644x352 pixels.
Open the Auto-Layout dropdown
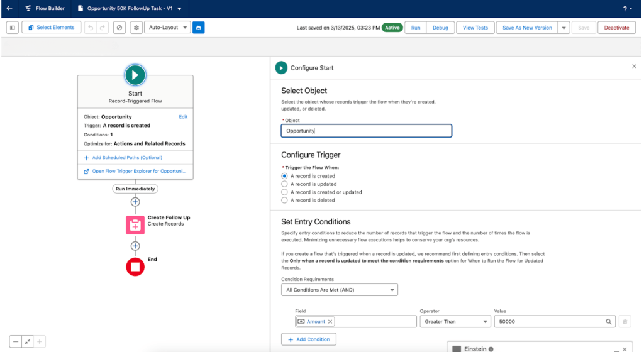point(167,28)
